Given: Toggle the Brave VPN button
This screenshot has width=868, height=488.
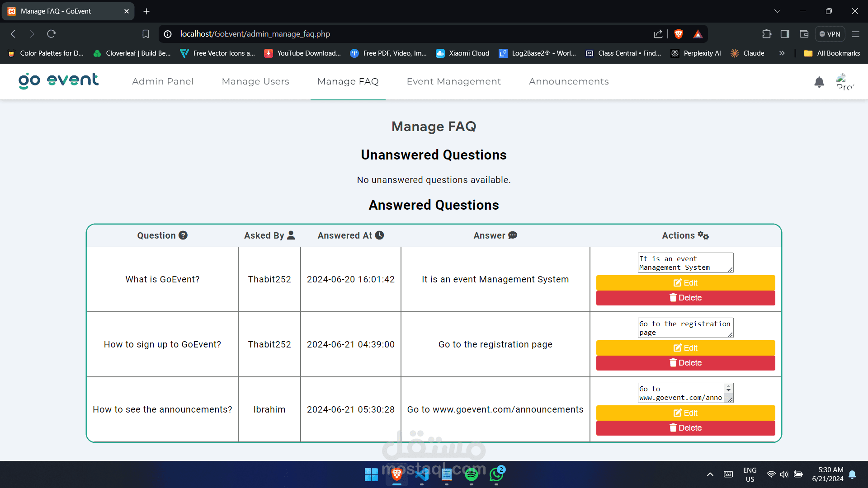Looking at the screenshot, I should pyautogui.click(x=830, y=34).
